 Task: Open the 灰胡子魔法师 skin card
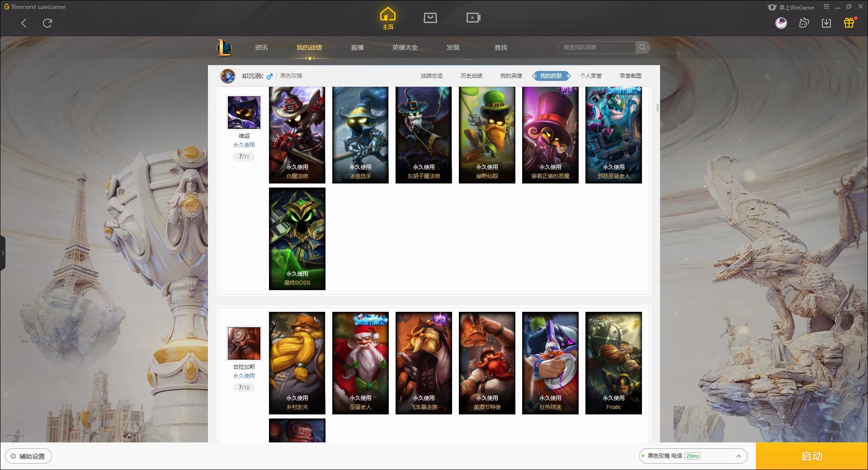(424, 135)
